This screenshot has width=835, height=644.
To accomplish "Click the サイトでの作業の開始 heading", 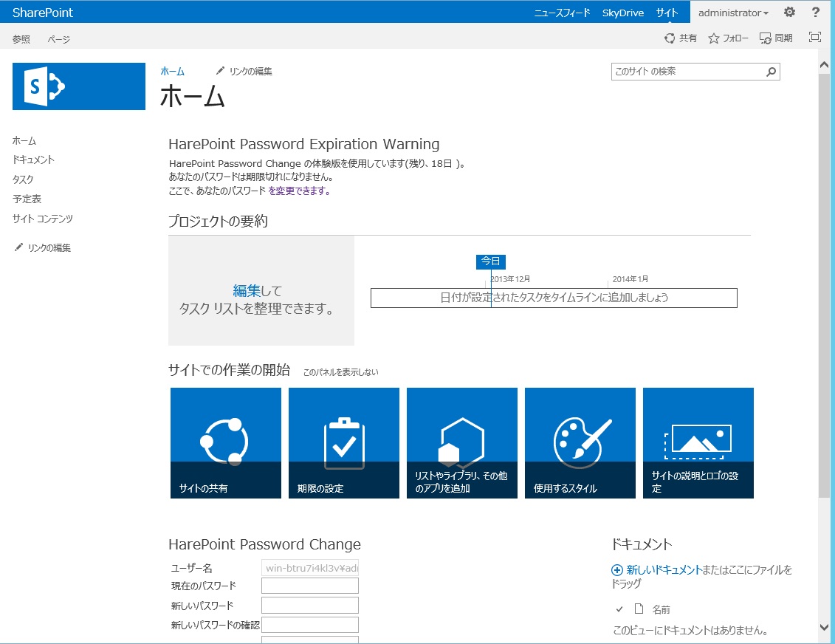I will click(x=230, y=370).
